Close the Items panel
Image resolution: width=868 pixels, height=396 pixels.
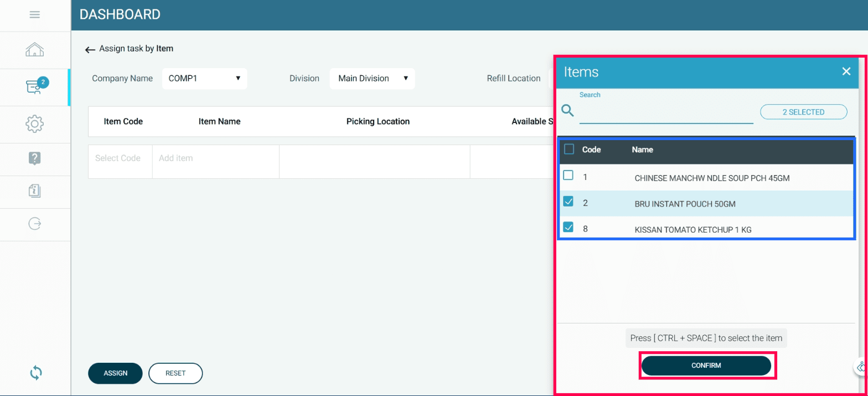(x=846, y=71)
